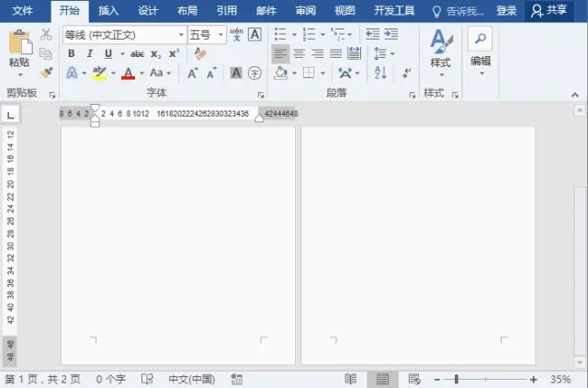
Task: Switch to 设计 tab
Action: coord(147,11)
